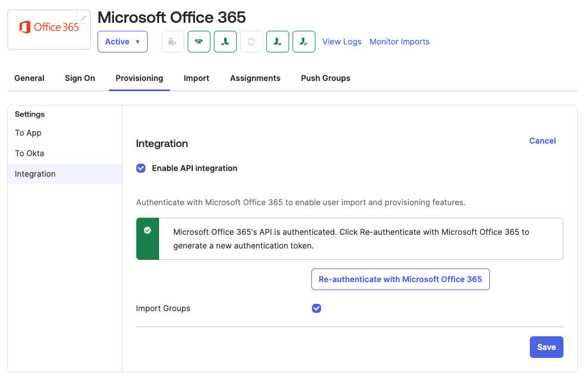Expand the To Okta settings section
The height and width of the screenshot is (379, 588).
coord(29,153)
